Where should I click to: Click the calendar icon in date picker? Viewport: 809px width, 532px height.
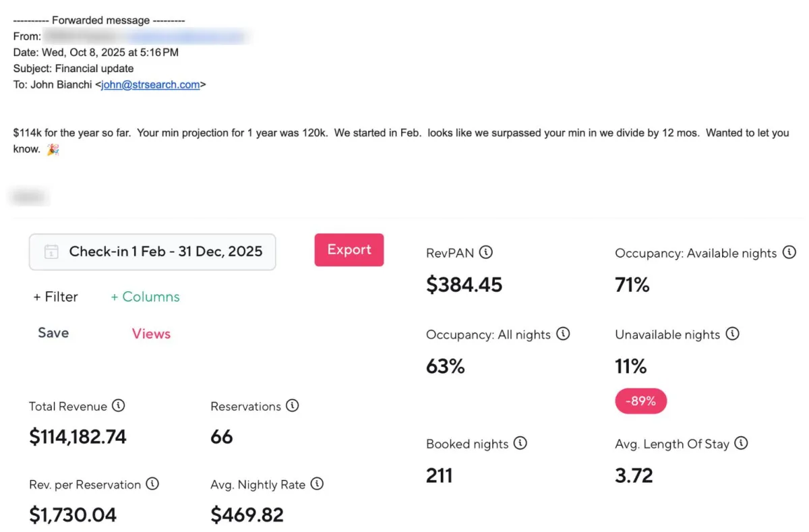(51, 252)
